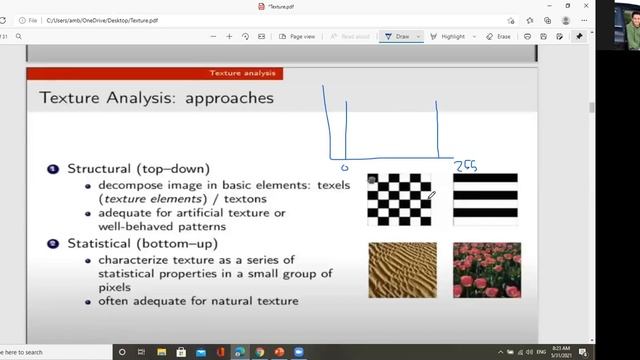Zoom in with the plus icon
The image size is (640, 360).
pos(229,36)
